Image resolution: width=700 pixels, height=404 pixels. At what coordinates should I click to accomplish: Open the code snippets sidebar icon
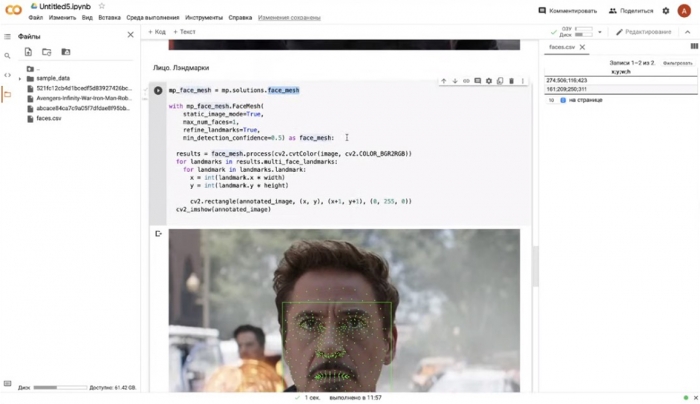pos(8,75)
